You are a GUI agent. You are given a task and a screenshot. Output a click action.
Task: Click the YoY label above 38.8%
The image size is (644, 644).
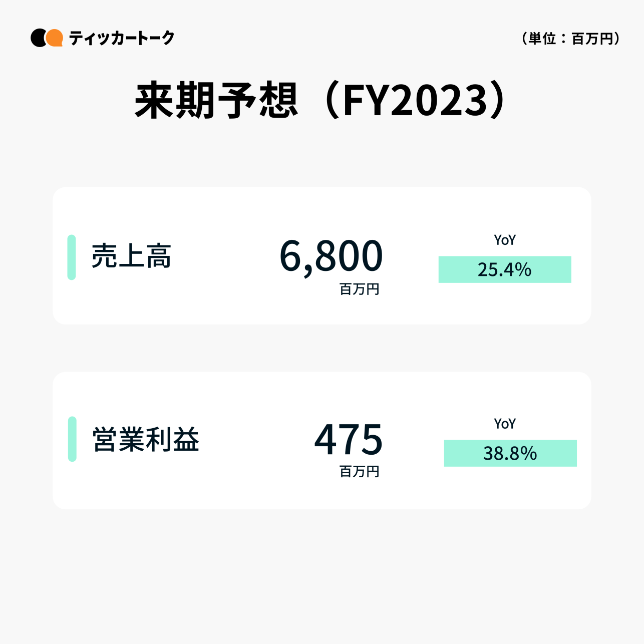pyautogui.click(x=504, y=424)
